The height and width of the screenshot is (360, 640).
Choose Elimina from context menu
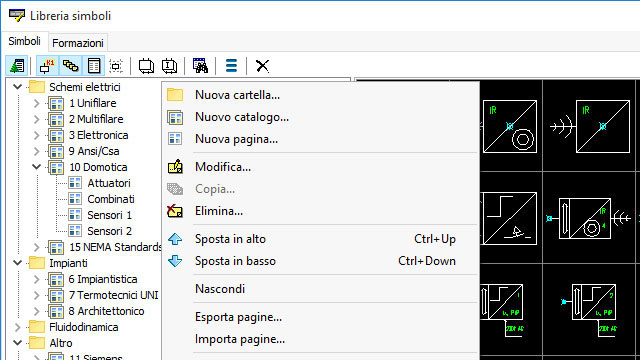pos(320,211)
